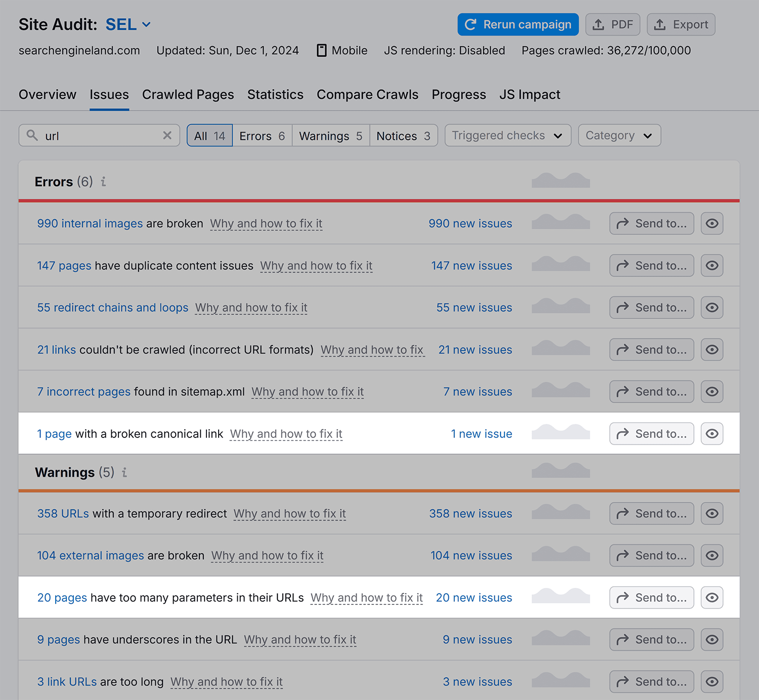The height and width of the screenshot is (700, 759).
Task: Open the SEL project dropdown
Action: (128, 24)
